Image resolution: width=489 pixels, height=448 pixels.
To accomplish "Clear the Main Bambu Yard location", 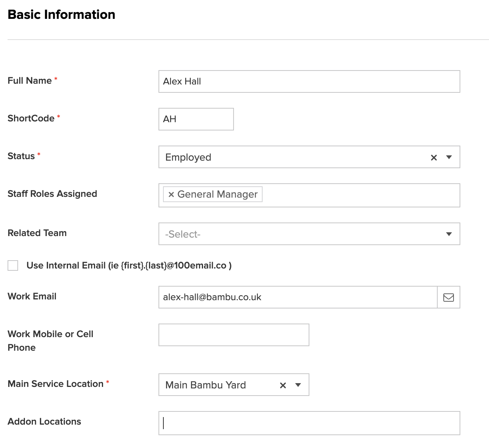I will click(x=283, y=385).
